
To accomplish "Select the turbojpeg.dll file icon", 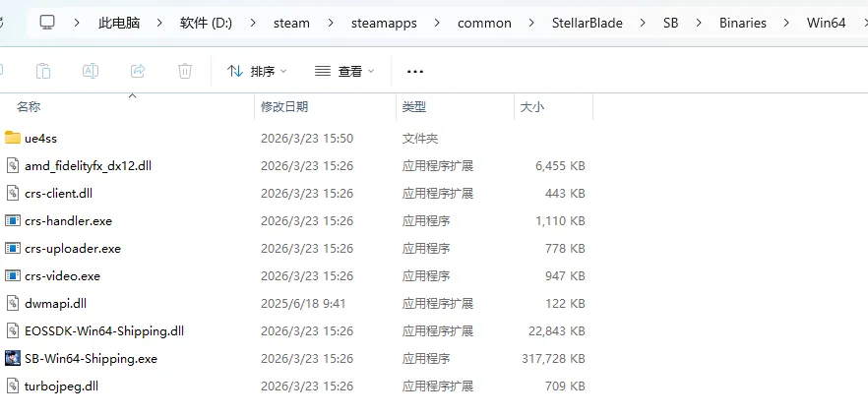I will point(12,386).
